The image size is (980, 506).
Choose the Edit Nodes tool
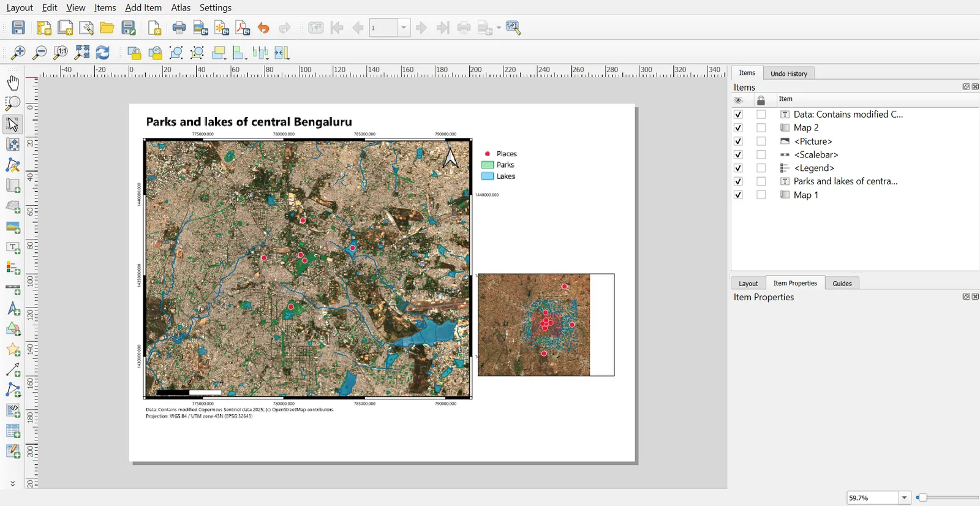[13, 165]
